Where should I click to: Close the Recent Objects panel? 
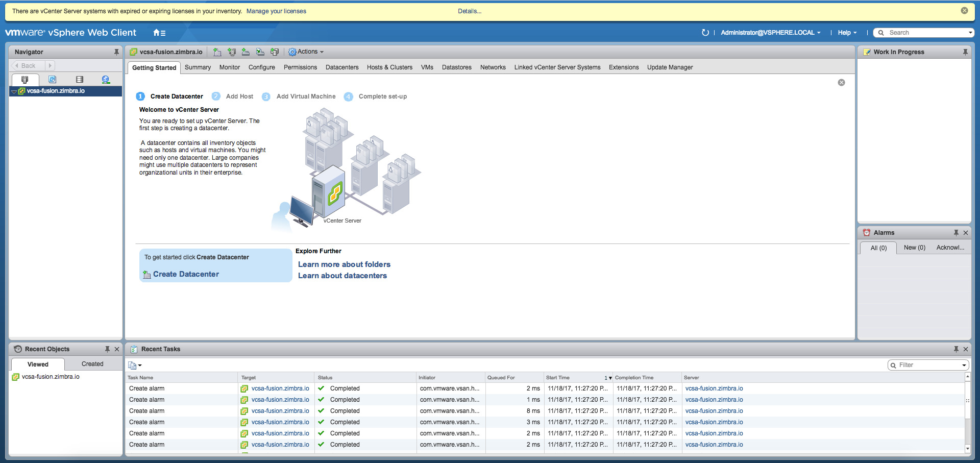[117, 349]
